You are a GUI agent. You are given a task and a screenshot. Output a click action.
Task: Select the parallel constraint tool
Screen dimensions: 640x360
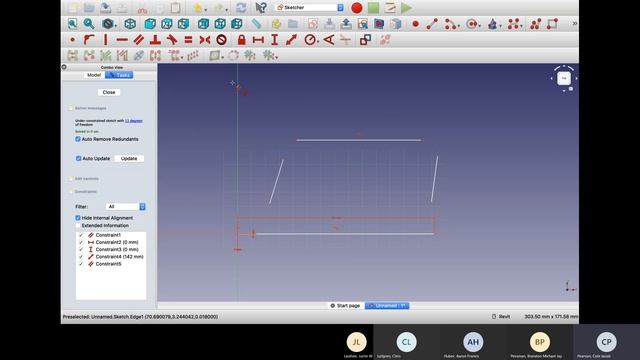138,40
